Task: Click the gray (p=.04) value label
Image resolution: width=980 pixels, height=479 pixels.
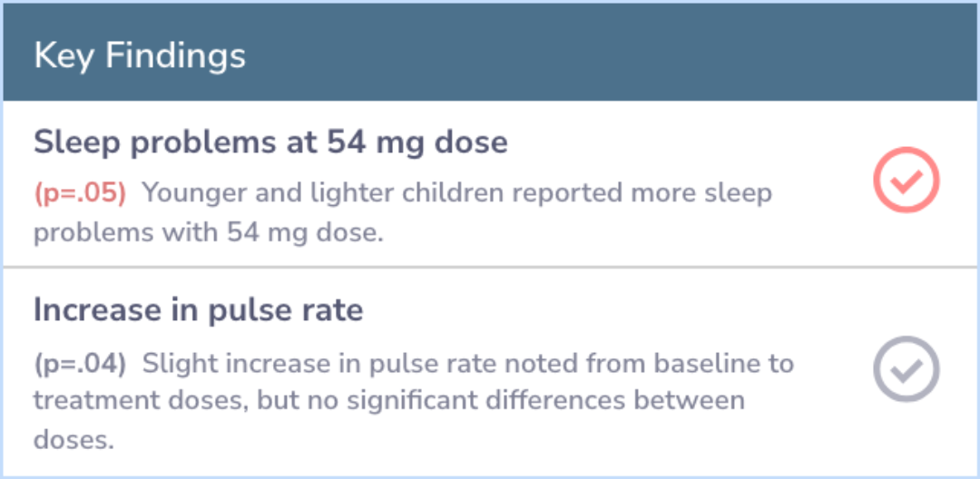Action: coord(80,364)
